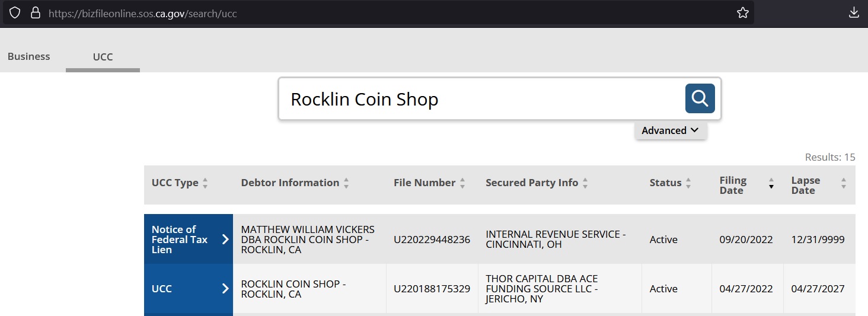The image size is (868, 316).
Task: Expand the Notice of Federal Tax Lien chevron
Action: pyautogui.click(x=225, y=239)
